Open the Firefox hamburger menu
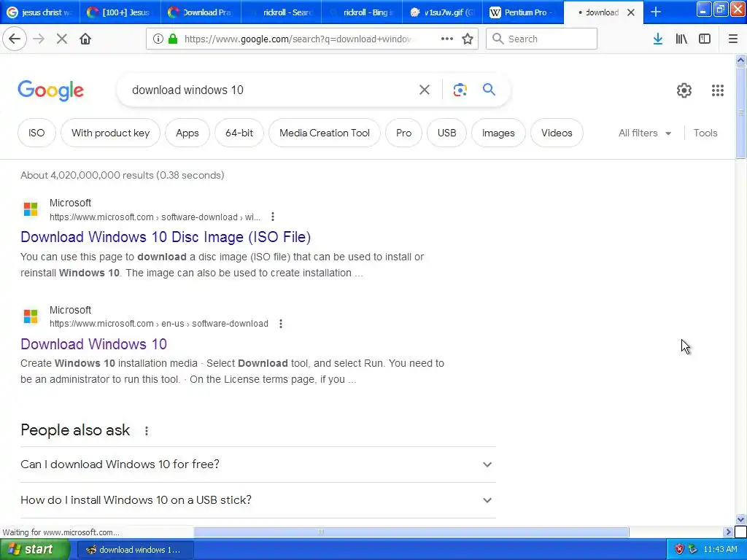This screenshot has width=747, height=560. point(733,39)
